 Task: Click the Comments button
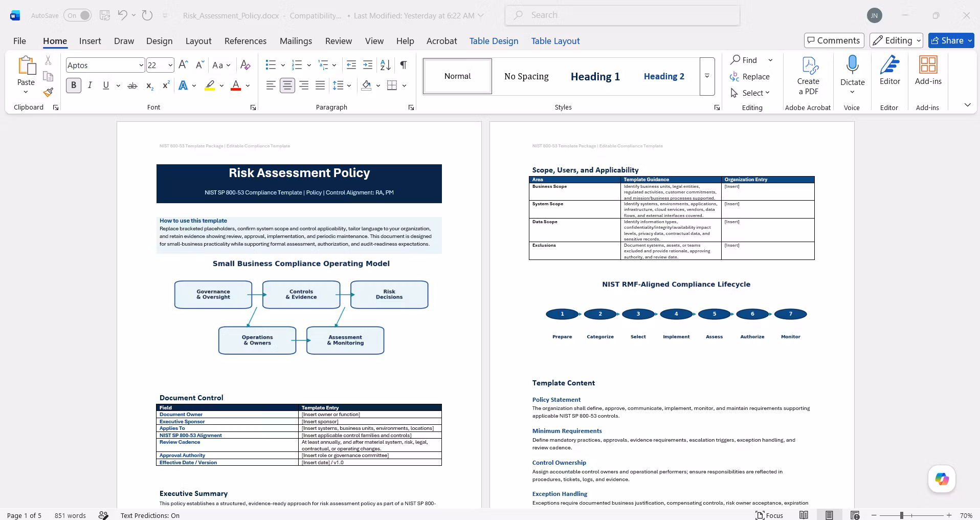[x=834, y=40]
